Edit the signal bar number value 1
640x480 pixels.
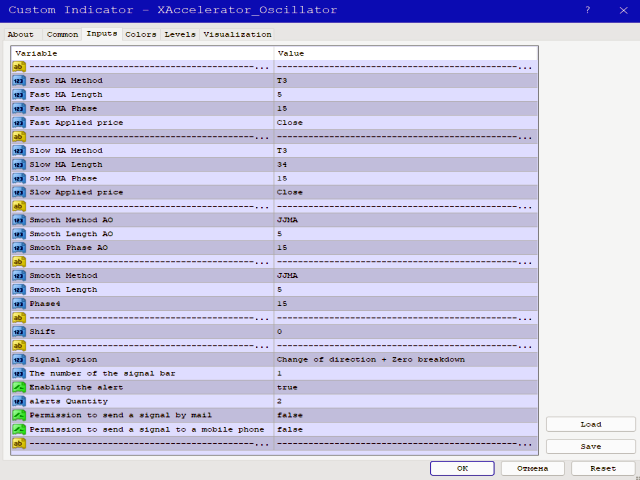[x=406, y=373]
